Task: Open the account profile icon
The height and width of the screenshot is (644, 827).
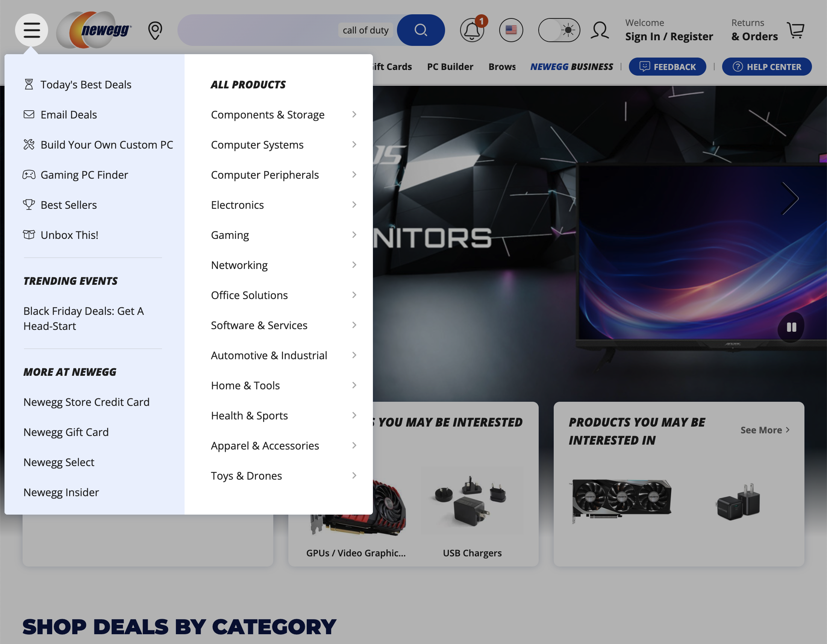Action: (600, 30)
